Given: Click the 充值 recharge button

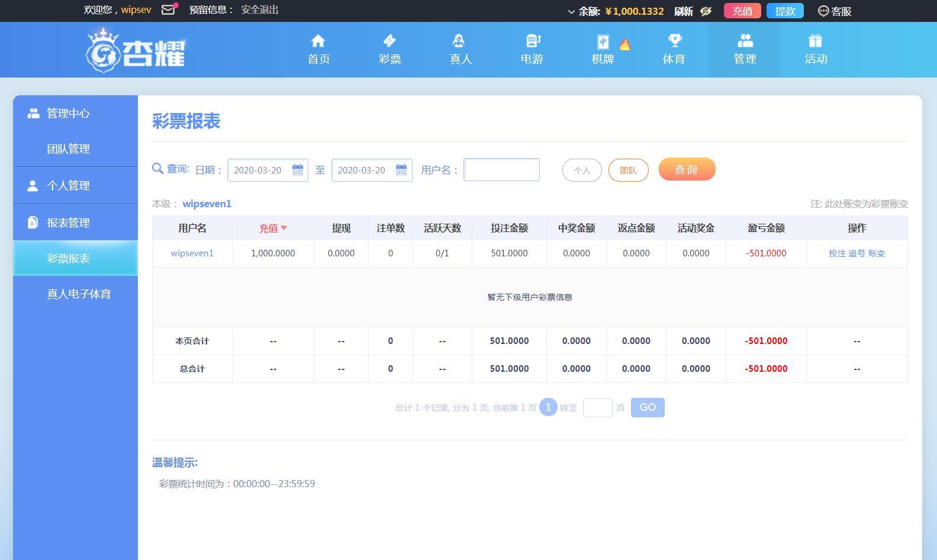Looking at the screenshot, I should click(742, 11).
